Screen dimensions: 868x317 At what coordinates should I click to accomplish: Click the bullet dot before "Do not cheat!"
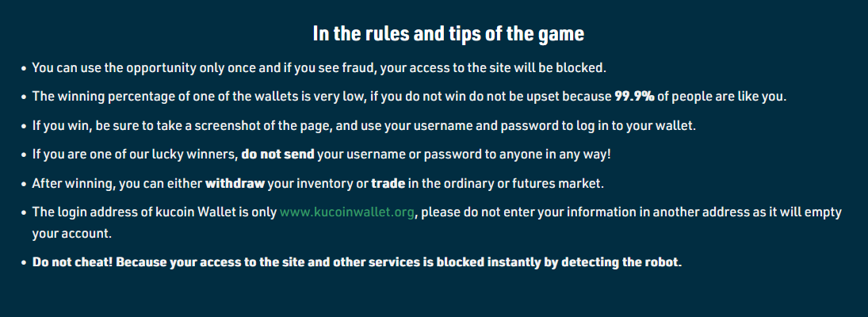[24, 263]
